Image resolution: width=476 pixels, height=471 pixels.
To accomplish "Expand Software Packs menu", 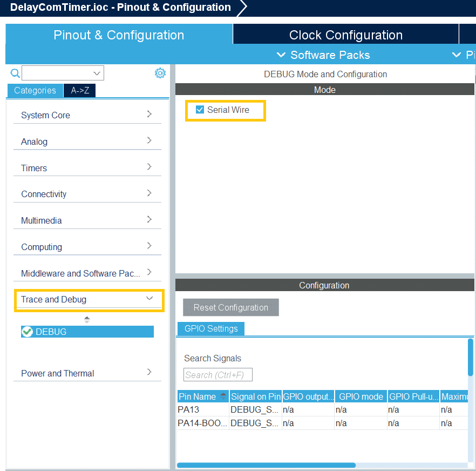I will (x=323, y=55).
